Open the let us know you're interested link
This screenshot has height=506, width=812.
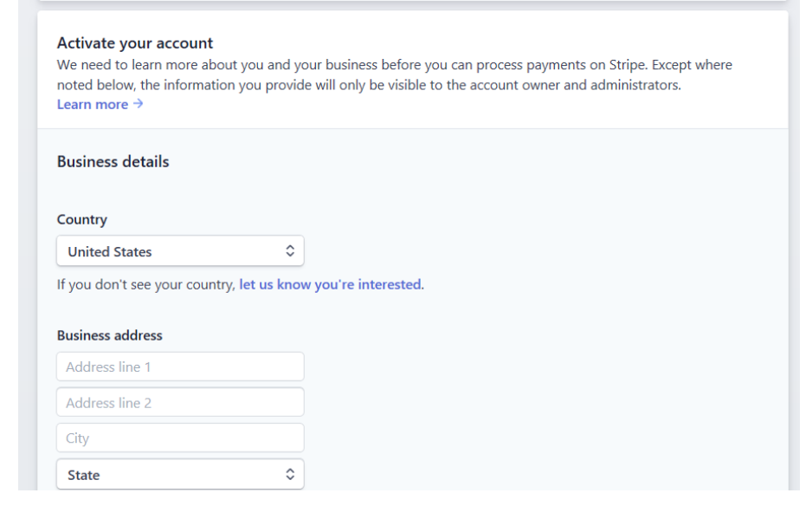click(329, 283)
